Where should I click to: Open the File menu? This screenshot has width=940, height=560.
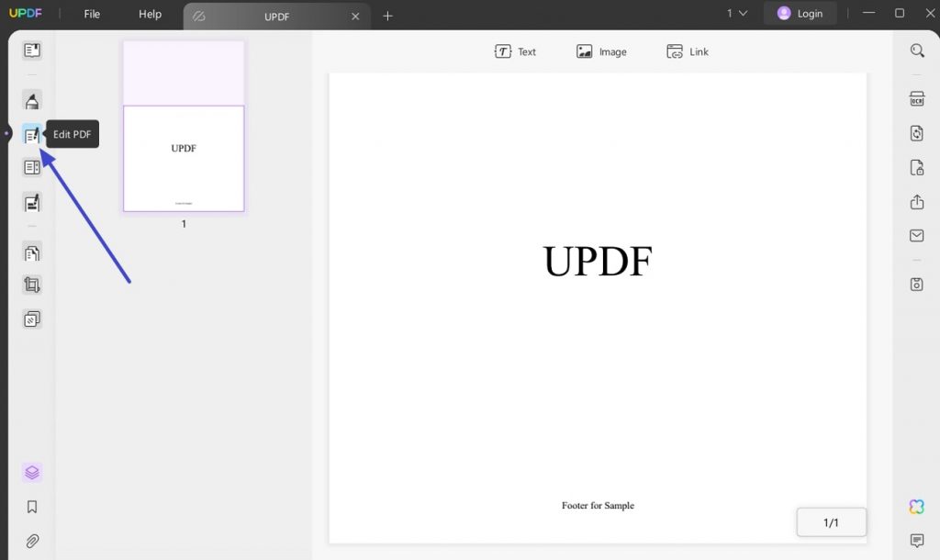91,14
